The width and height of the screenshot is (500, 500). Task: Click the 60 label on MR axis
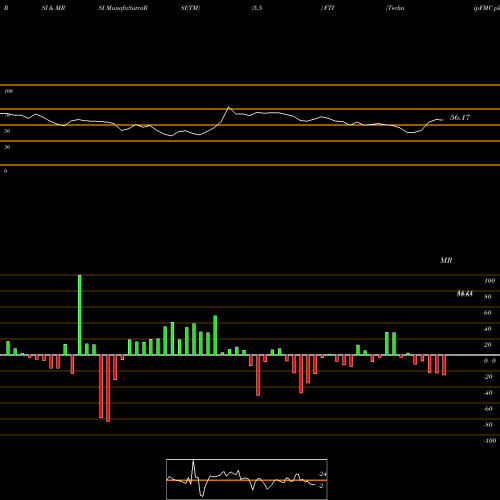point(487,313)
